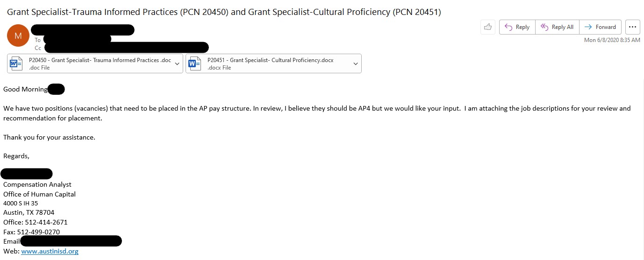Screen dimensions: 644x260
Task: Expand dropdown arrow for Cultural Proficiency attachment
Action: pos(356,64)
